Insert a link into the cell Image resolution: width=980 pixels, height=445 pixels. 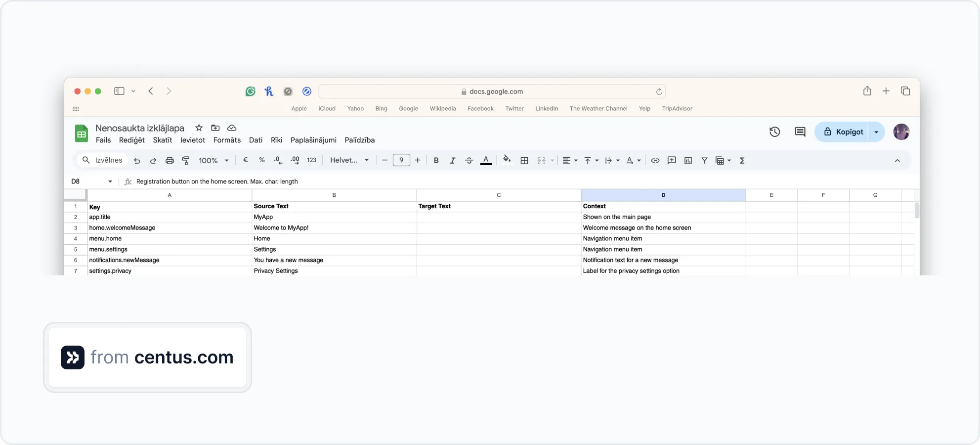(655, 160)
